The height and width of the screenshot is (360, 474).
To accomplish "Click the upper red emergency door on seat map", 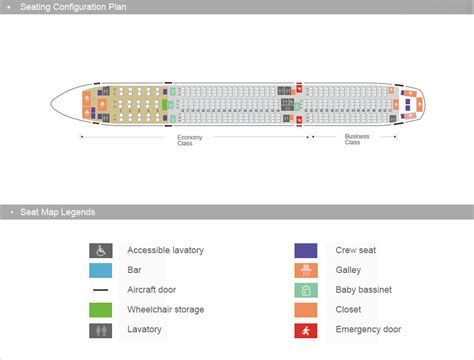I will click(x=299, y=88).
